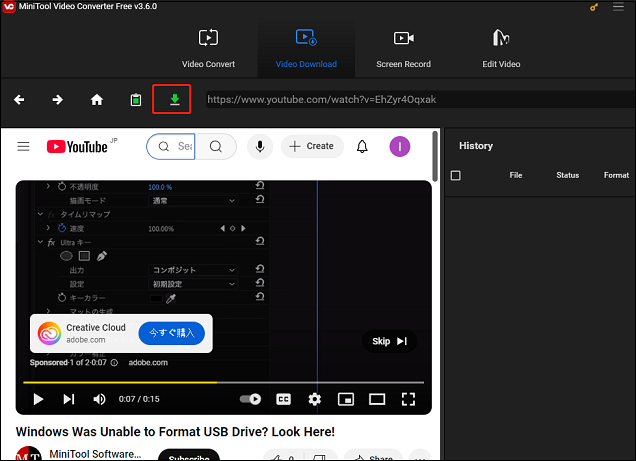The image size is (636, 461).
Task: Click the MiniTool app logo in title bar
Action: click(x=9, y=7)
